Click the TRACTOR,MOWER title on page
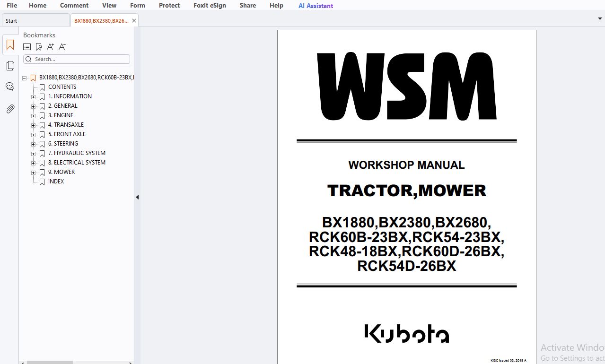This screenshot has width=605, height=364. 407,191
